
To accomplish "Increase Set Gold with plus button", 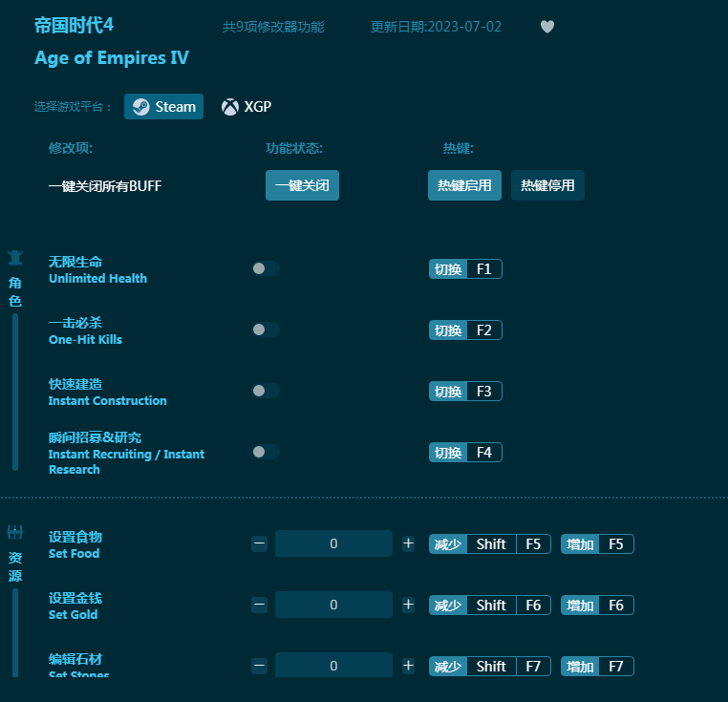I will [408, 605].
